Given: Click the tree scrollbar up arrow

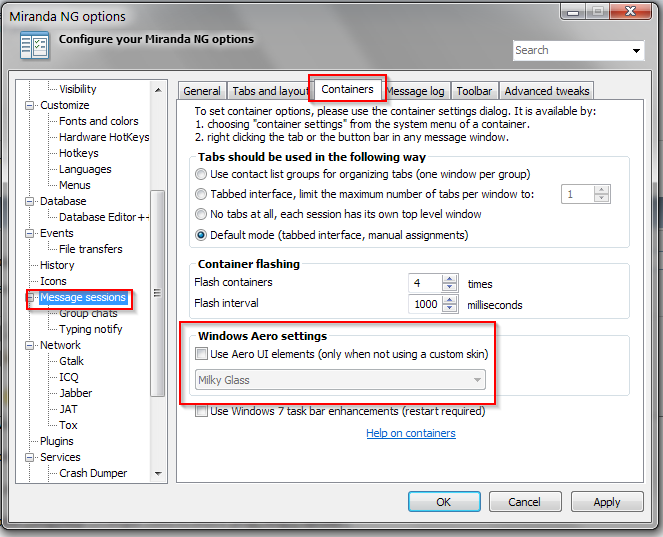Looking at the screenshot, I should 158,90.
